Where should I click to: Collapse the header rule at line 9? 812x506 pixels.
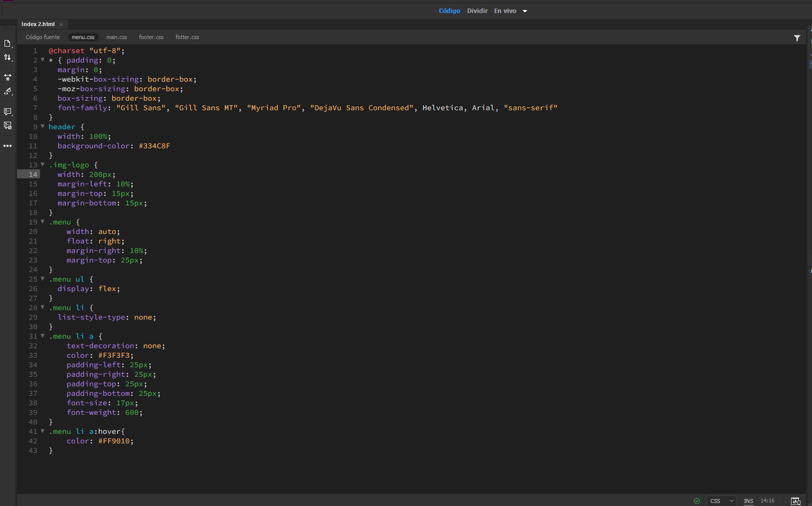(43, 127)
